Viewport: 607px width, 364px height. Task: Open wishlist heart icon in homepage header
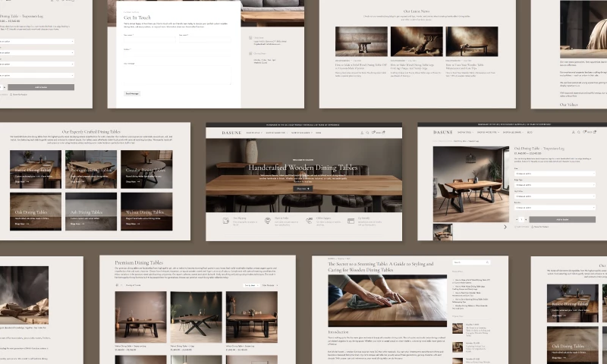[x=373, y=132]
